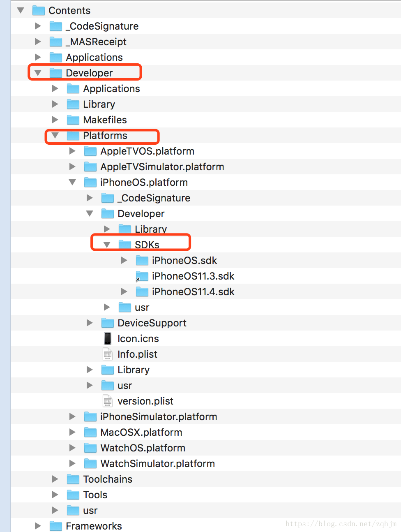
Task: Select the Info.plist file name
Action: (x=137, y=354)
